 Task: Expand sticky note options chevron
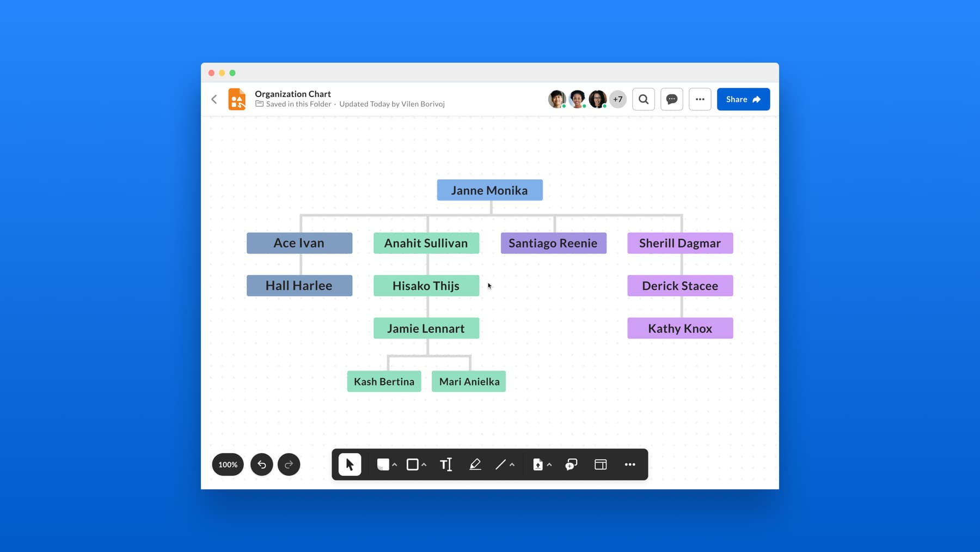point(395,465)
